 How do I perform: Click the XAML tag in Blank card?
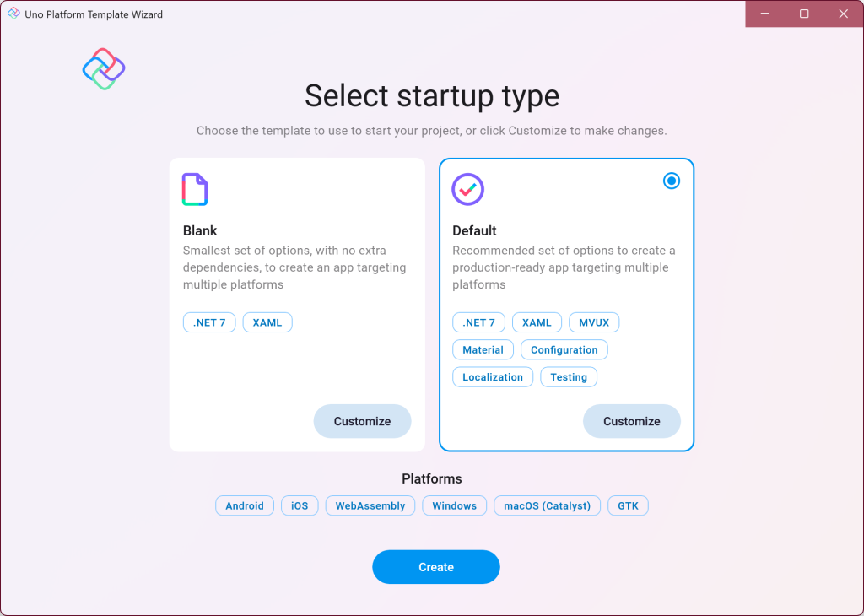(x=267, y=322)
